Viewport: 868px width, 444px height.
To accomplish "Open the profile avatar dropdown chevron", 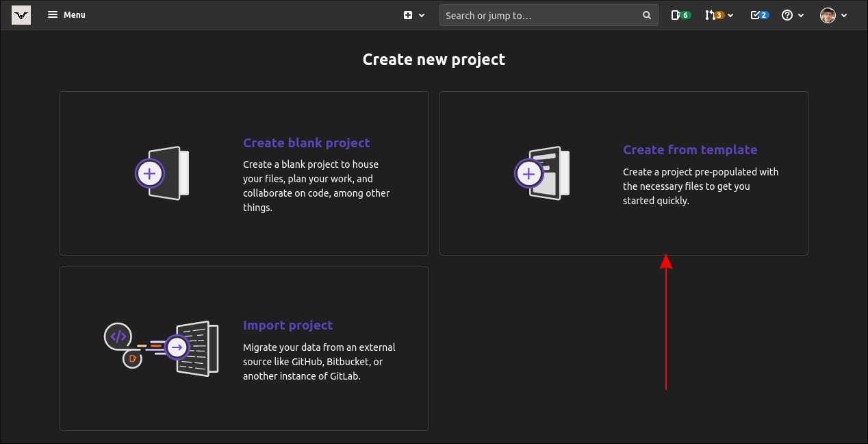I will (844, 14).
